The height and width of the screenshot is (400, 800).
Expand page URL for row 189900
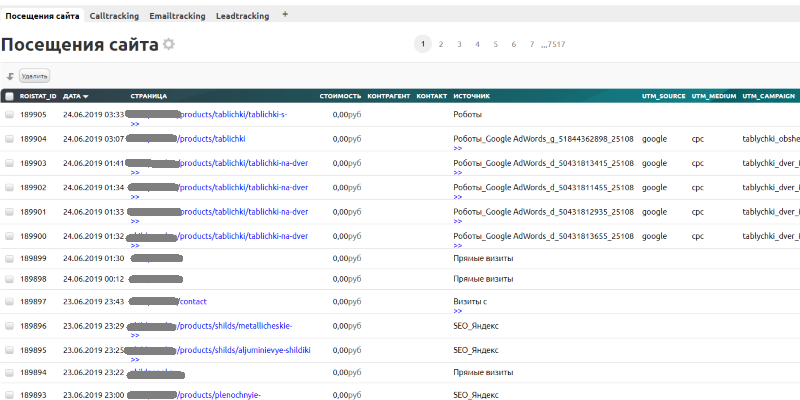coord(135,246)
